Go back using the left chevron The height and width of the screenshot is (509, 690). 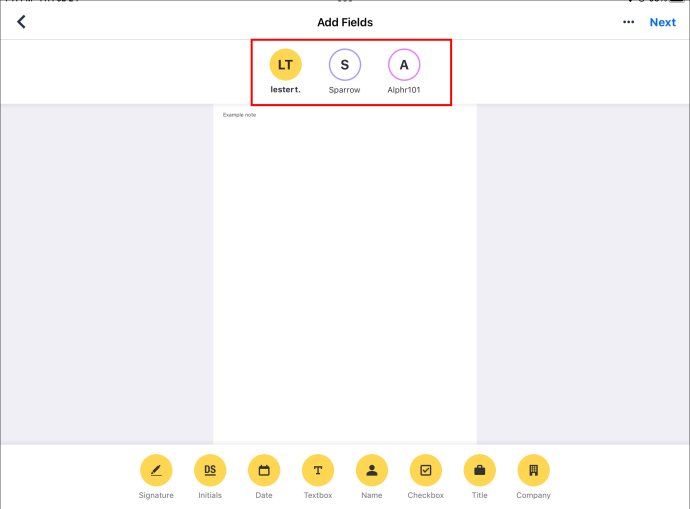tap(21, 22)
